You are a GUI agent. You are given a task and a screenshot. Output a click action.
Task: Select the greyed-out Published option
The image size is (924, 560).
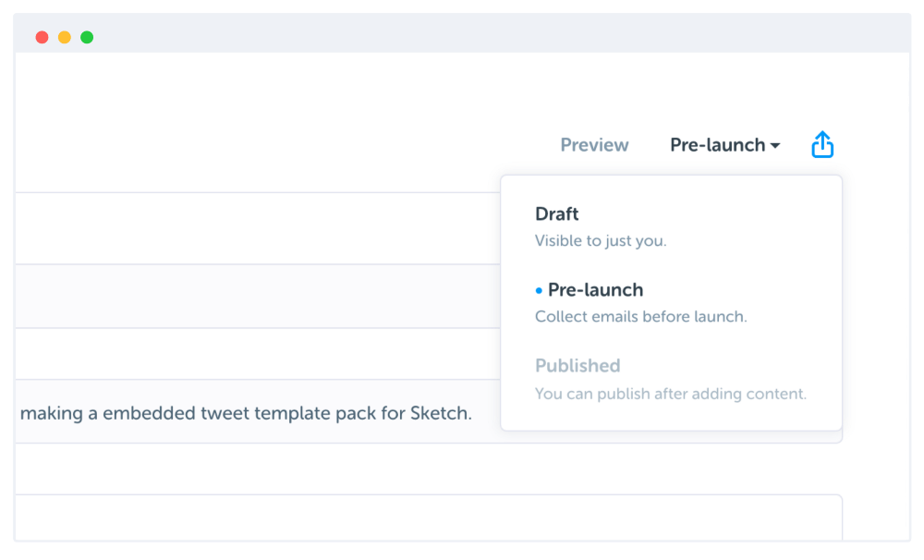pos(577,366)
